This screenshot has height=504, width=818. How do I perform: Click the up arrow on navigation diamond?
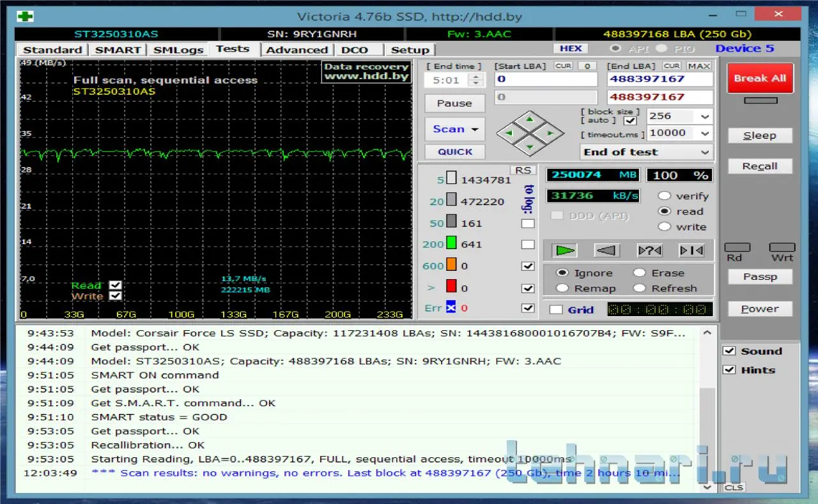(530, 119)
